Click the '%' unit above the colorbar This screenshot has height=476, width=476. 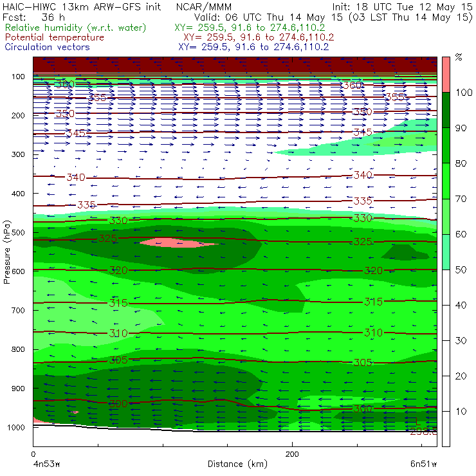pos(459,57)
